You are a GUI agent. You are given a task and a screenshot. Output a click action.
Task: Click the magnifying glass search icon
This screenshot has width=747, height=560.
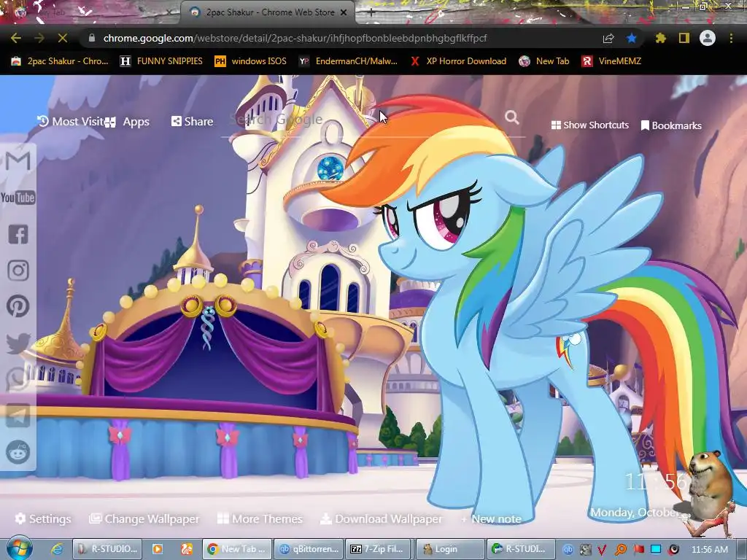512,117
